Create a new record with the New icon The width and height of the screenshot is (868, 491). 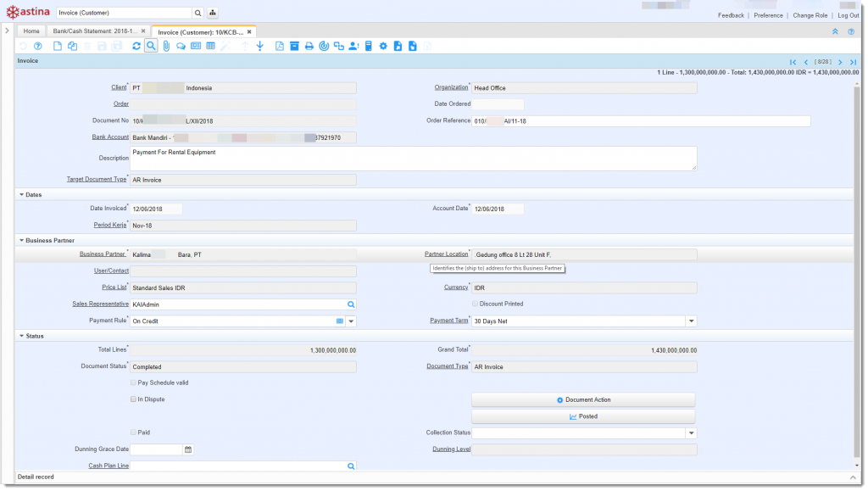point(58,46)
